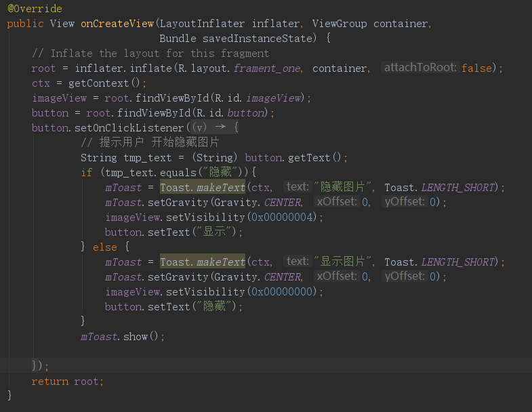532x412 pixels.
Task: Click the getContext() call
Action: point(104,83)
